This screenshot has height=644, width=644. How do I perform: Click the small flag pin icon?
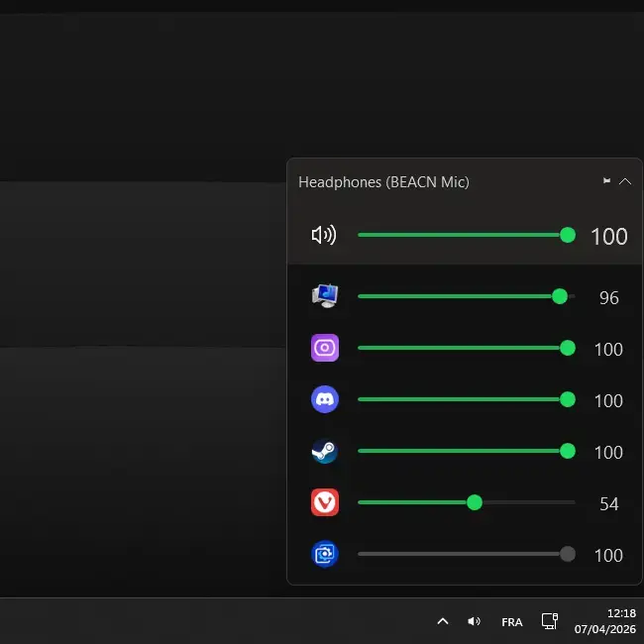tap(606, 180)
